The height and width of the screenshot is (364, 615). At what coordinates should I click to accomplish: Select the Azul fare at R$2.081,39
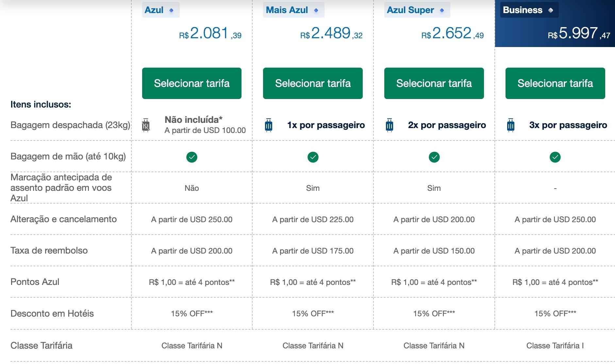[x=192, y=83]
